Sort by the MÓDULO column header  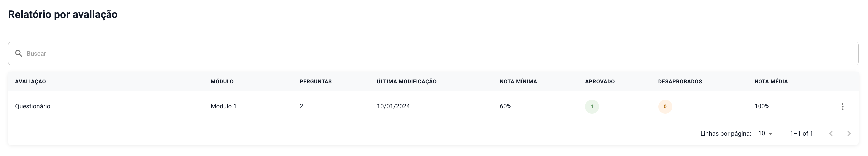tap(222, 82)
